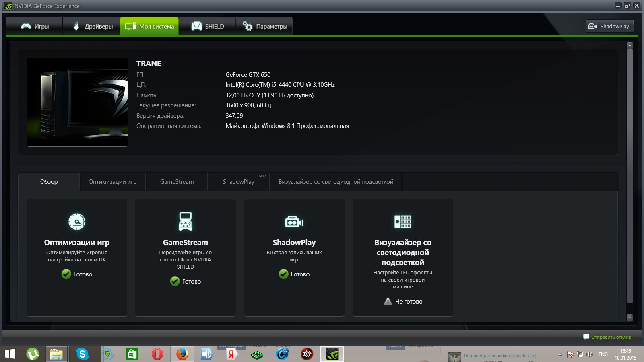The height and width of the screenshot is (362, 644).
Task: Click the ENG language indicator
Action: coord(603,354)
